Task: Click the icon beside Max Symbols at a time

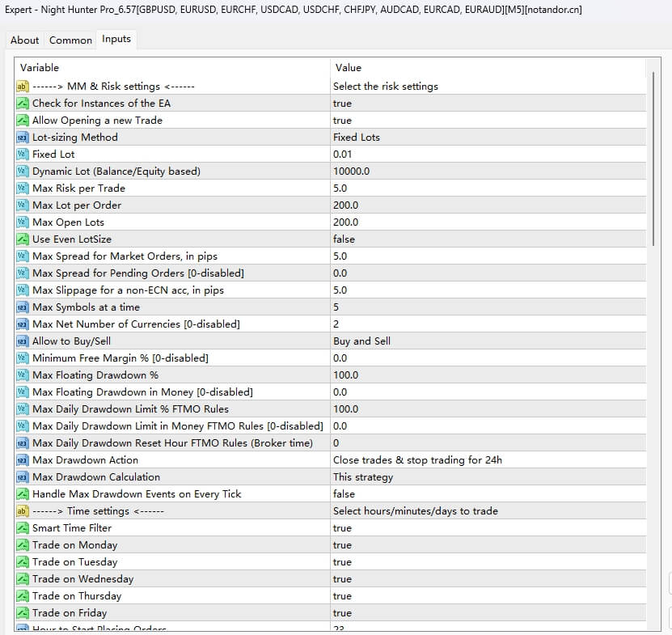Action: click(23, 307)
